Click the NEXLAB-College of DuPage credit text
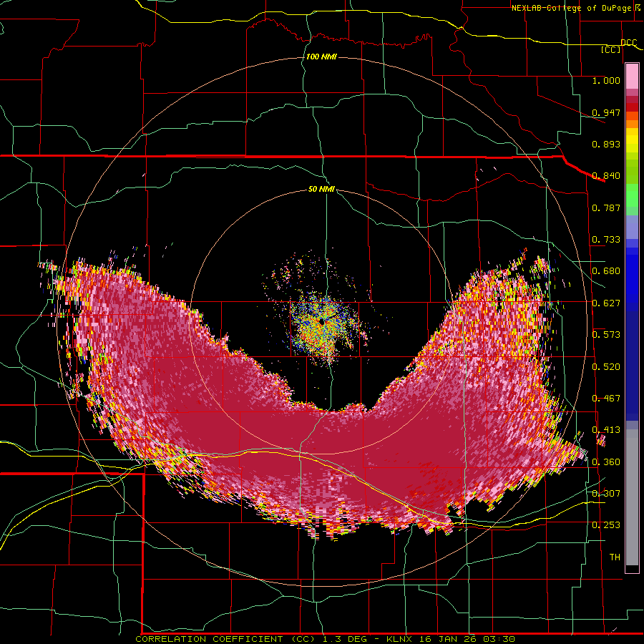The width and height of the screenshot is (644, 644). pyautogui.click(x=575, y=8)
